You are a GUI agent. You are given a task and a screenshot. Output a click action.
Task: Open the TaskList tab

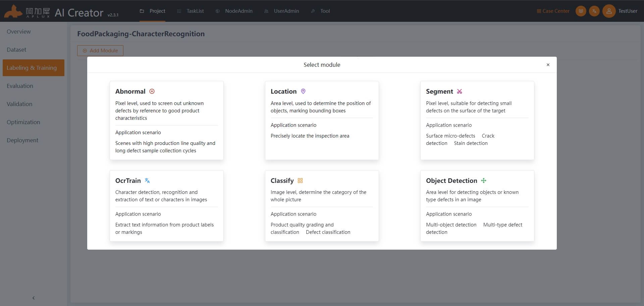coord(191,11)
